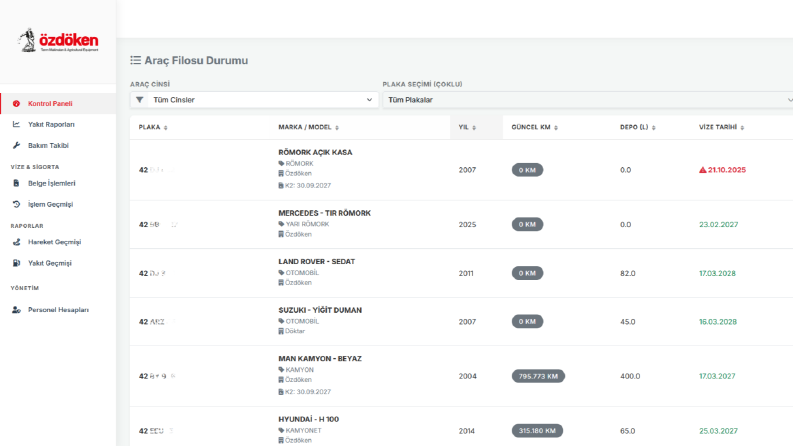
Task: Open Belge İşlemleri menu item
Action: pyautogui.click(x=58, y=183)
